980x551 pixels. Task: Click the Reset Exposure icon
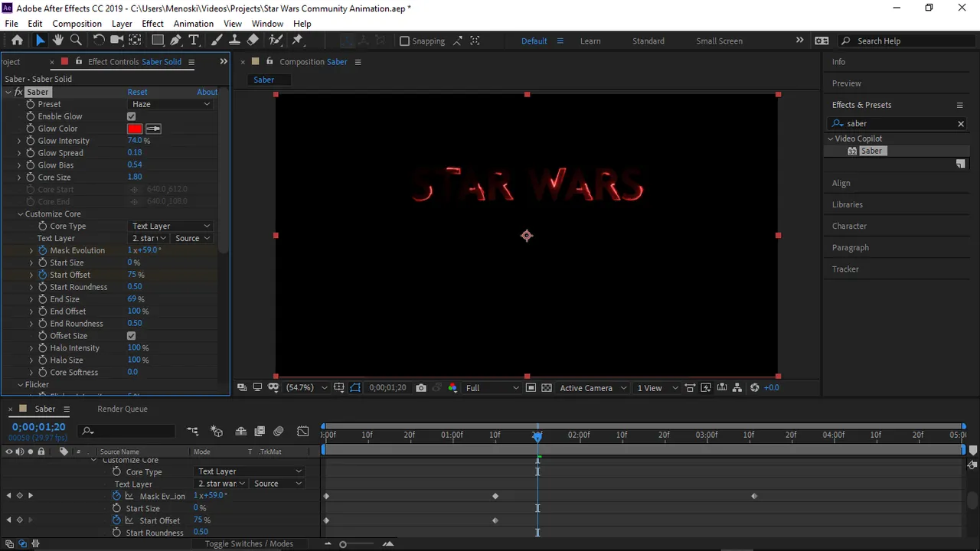(754, 388)
